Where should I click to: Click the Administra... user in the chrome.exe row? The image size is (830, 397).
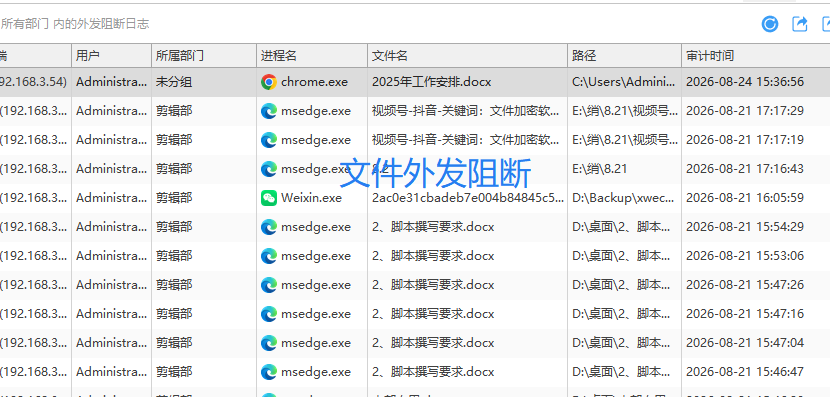(x=112, y=82)
